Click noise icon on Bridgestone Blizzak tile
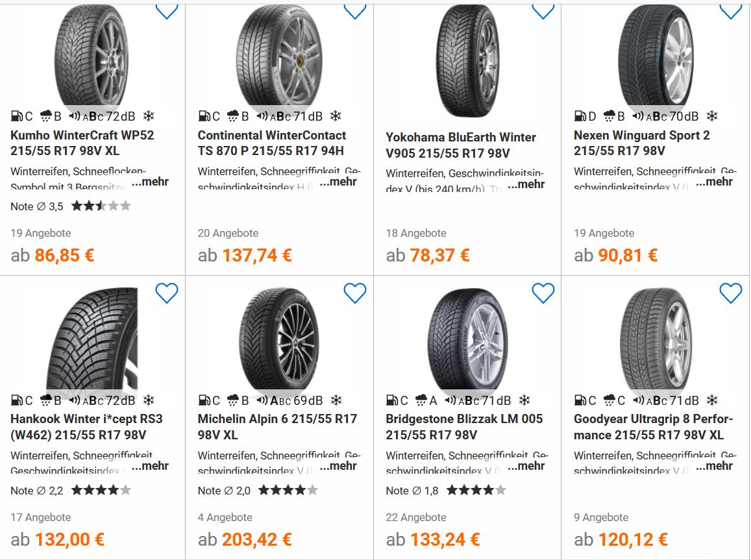The image size is (751, 560). (450, 400)
